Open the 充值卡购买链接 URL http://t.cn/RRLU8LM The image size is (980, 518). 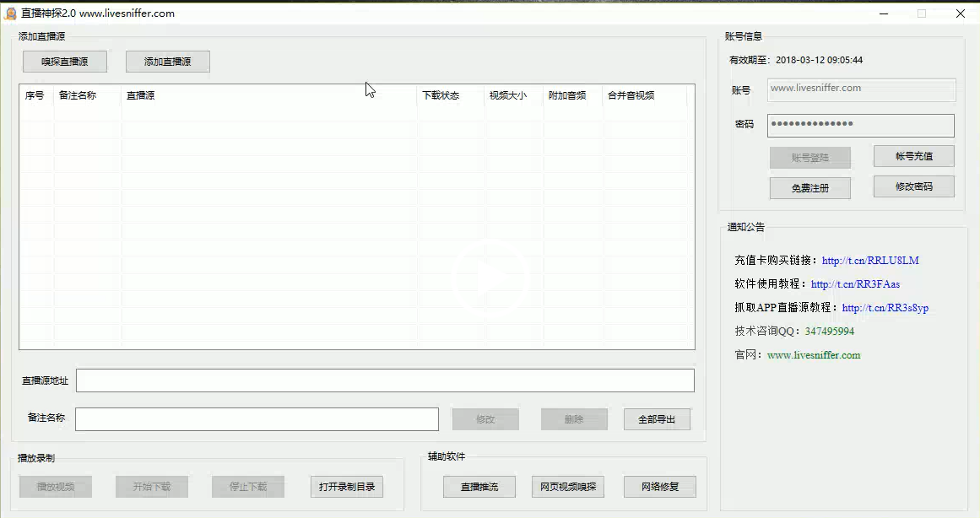pyautogui.click(x=870, y=261)
